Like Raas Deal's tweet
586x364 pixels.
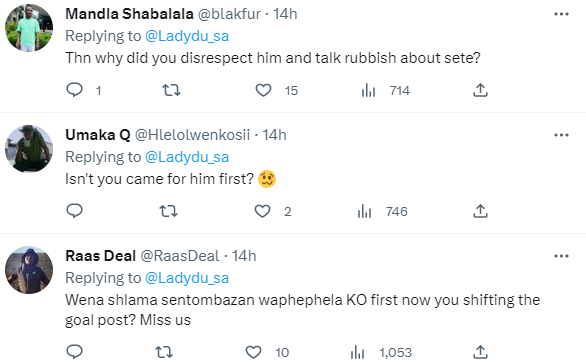(253, 352)
